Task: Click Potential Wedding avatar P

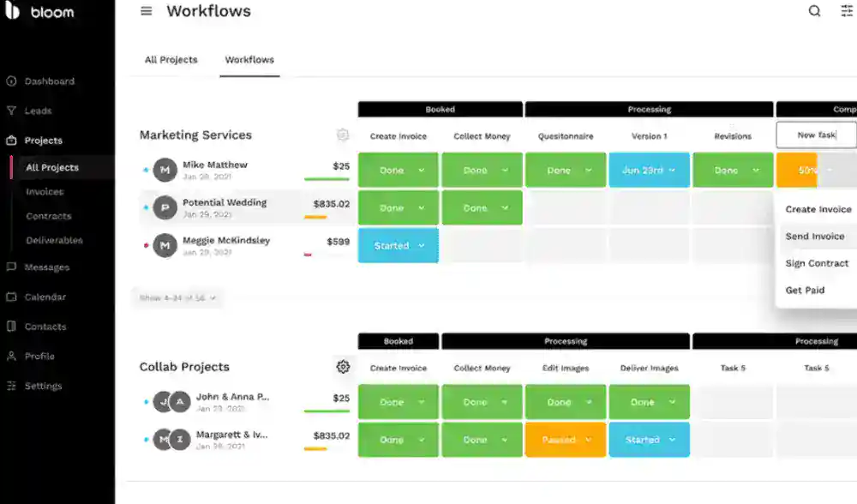Action: [x=165, y=207]
